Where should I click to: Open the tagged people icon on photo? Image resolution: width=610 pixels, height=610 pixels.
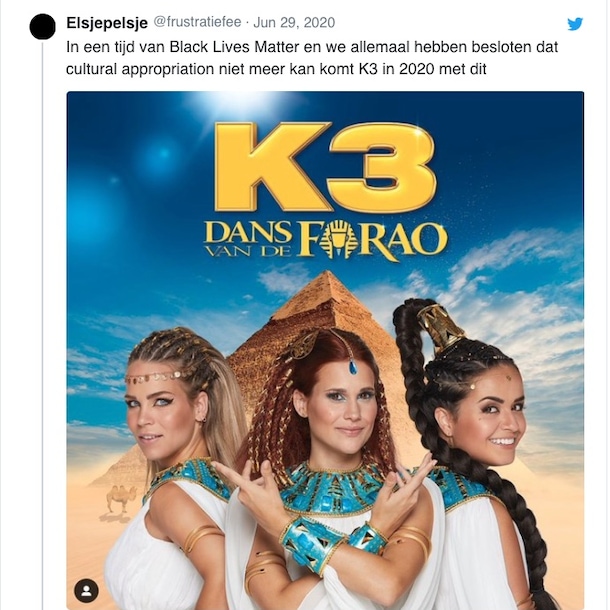tap(86, 591)
